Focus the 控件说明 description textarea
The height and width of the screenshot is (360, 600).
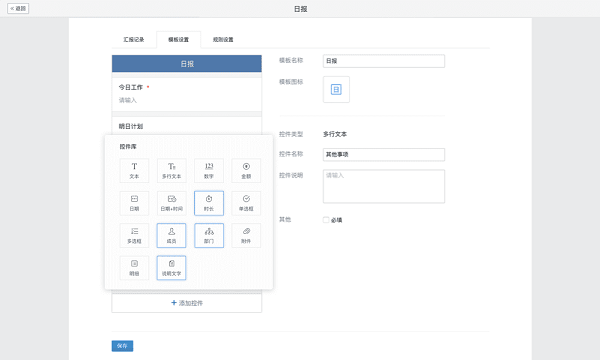384,186
